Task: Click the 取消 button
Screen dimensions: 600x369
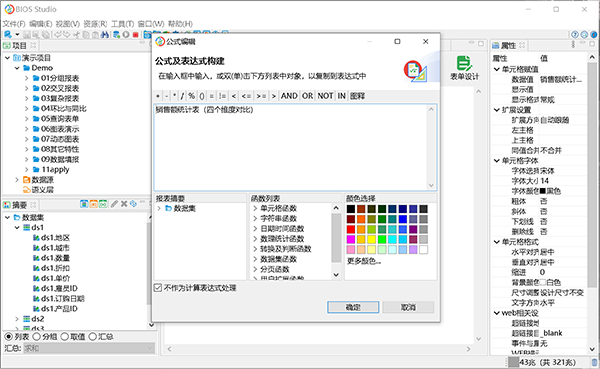Action: (x=408, y=307)
